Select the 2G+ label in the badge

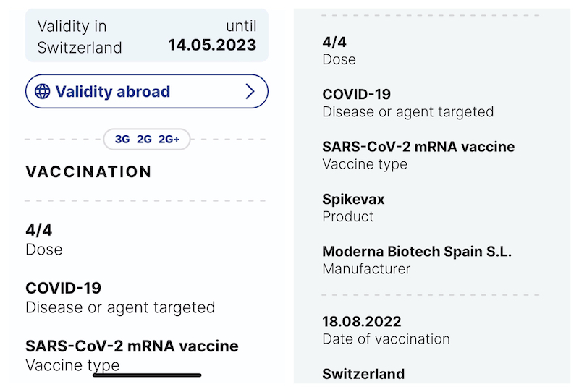(x=169, y=139)
